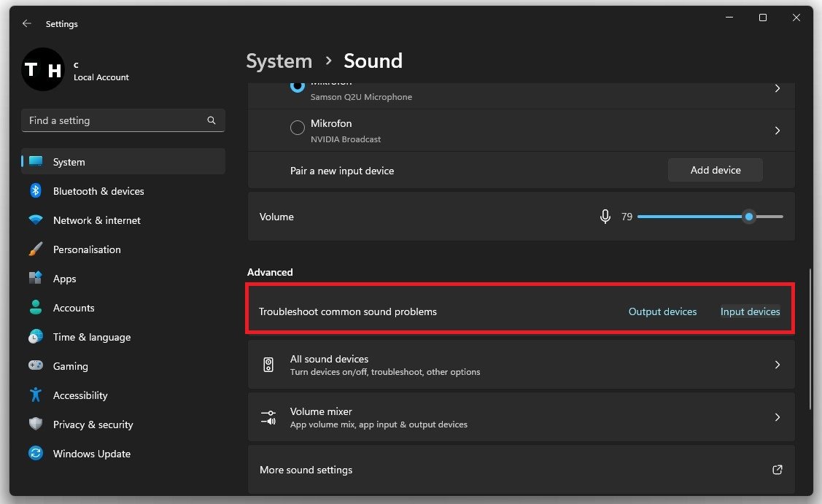Click the Windows Update icon
The height and width of the screenshot is (504, 822).
coord(36,454)
